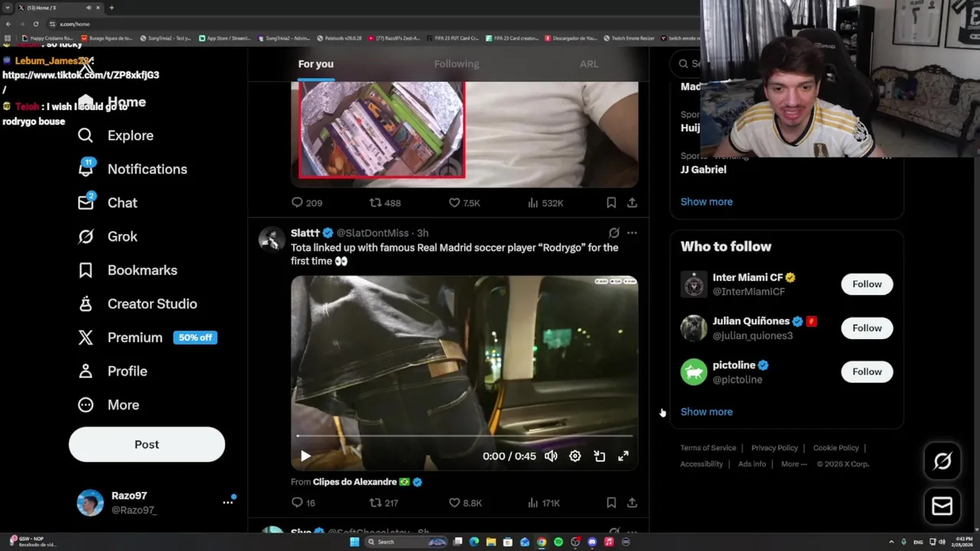
Task: Open Spotify from the taskbar
Action: pos(558,542)
